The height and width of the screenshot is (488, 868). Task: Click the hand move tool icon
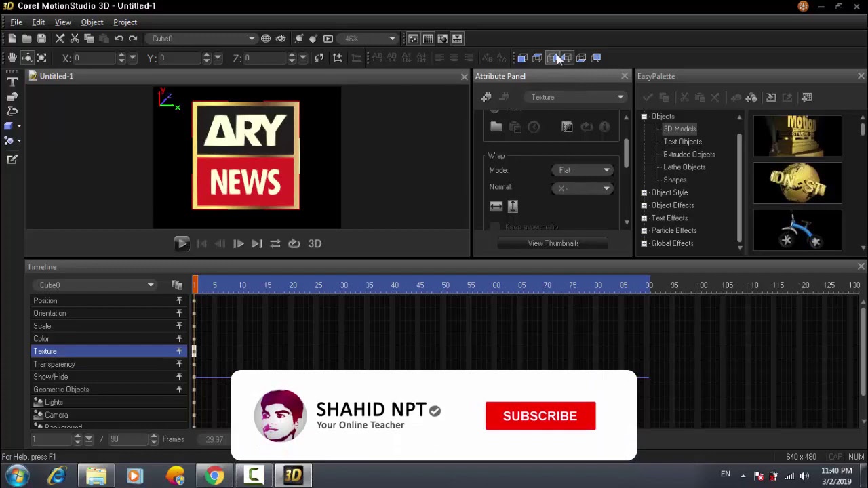[x=12, y=58]
